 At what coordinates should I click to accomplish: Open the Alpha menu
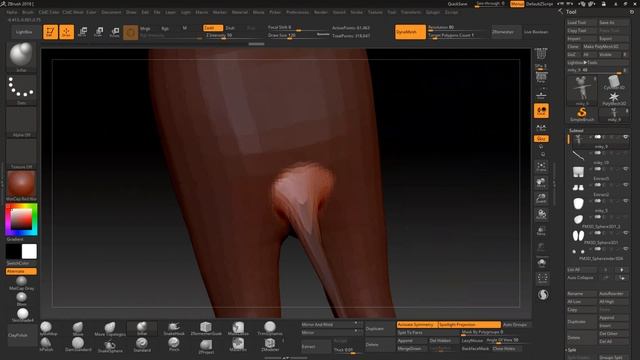point(12,12)
